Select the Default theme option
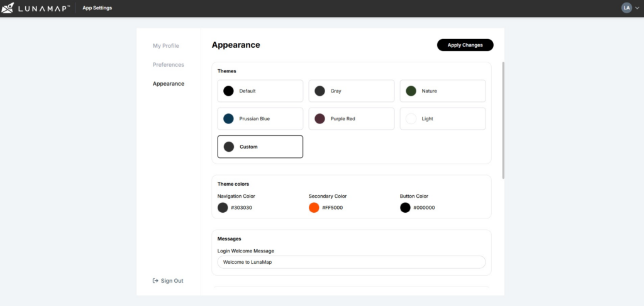Image resolution: width=644 pixels, height=306 pixels. 260,91
